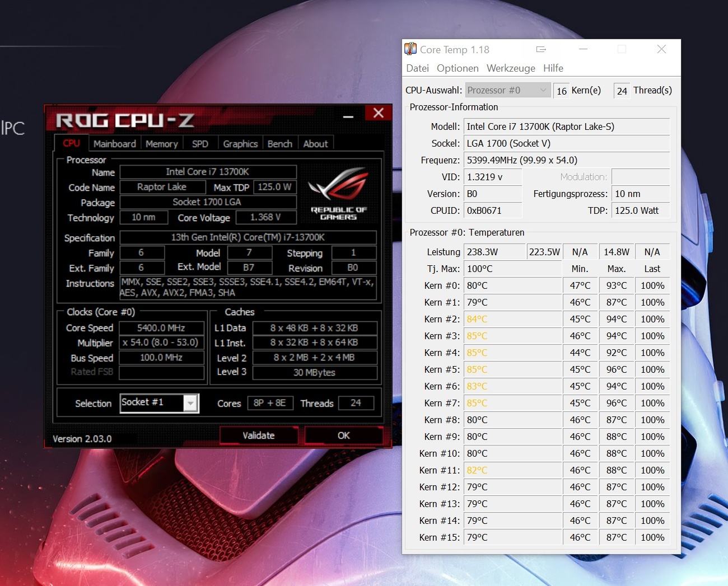
Task: Click the Sockel LGA 1700 field
Action: coord(567,143)
